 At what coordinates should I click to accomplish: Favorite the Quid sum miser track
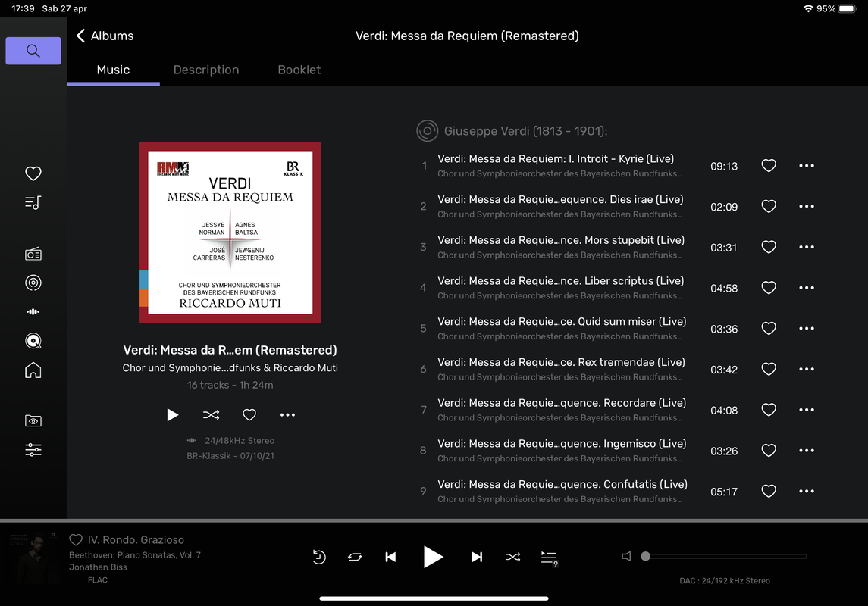tap(769, 329)
